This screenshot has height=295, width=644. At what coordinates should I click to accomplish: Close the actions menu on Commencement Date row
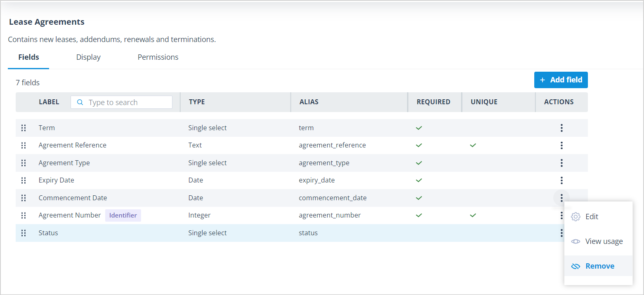(561, 198)
